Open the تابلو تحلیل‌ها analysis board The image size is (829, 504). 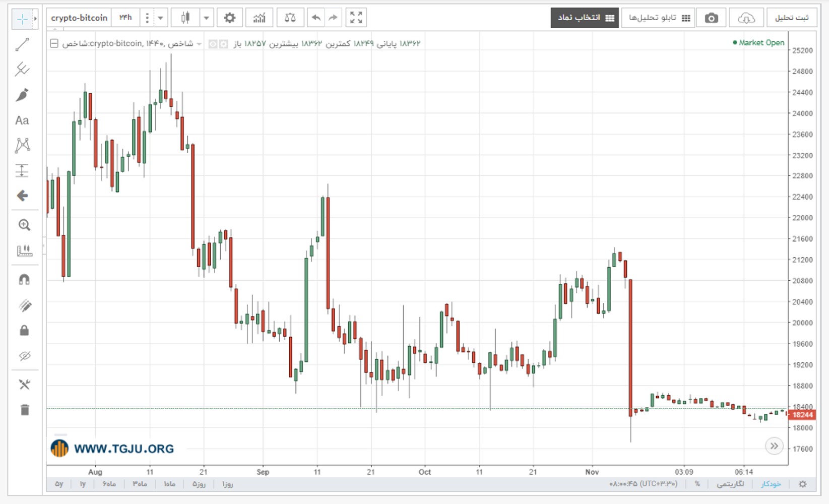pos(658,18)
